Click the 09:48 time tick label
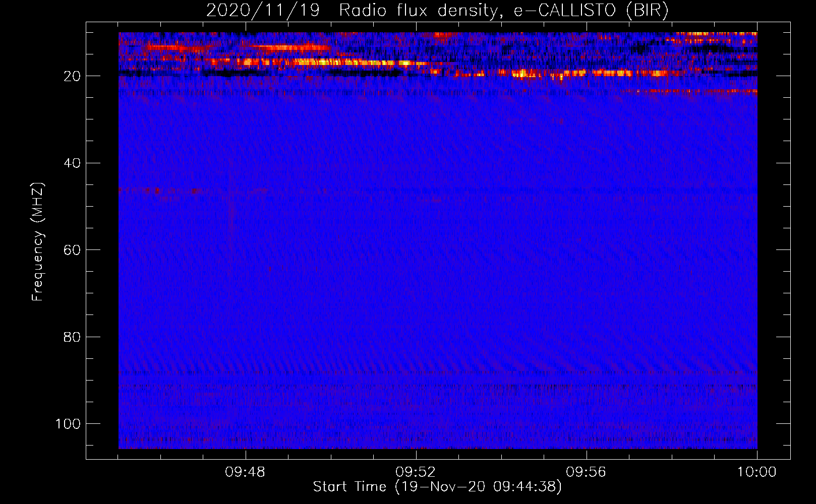The width and height of the screenshot is (816, 504). pyautogui.click(x=246, y=472)
